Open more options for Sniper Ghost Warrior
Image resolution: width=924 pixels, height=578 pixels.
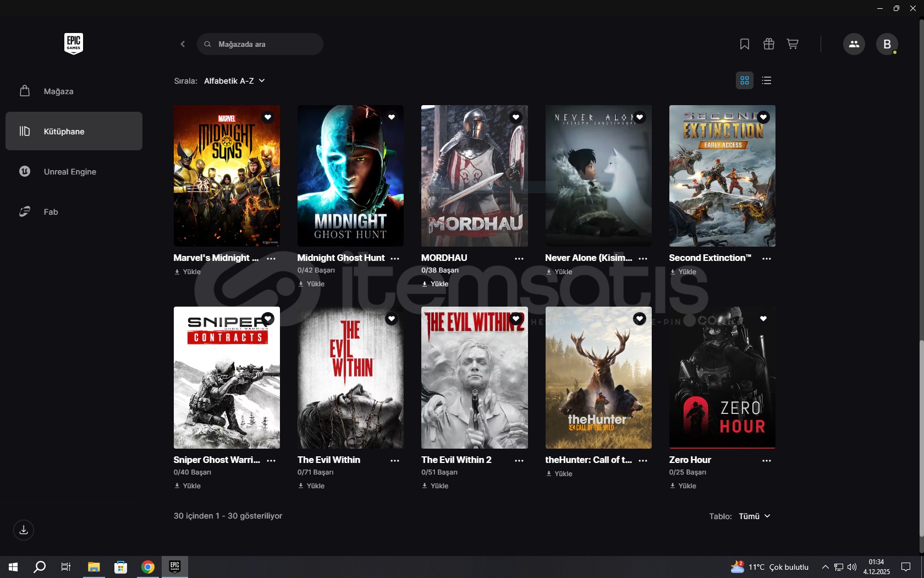pyautogui.click(x=271, y=460)
